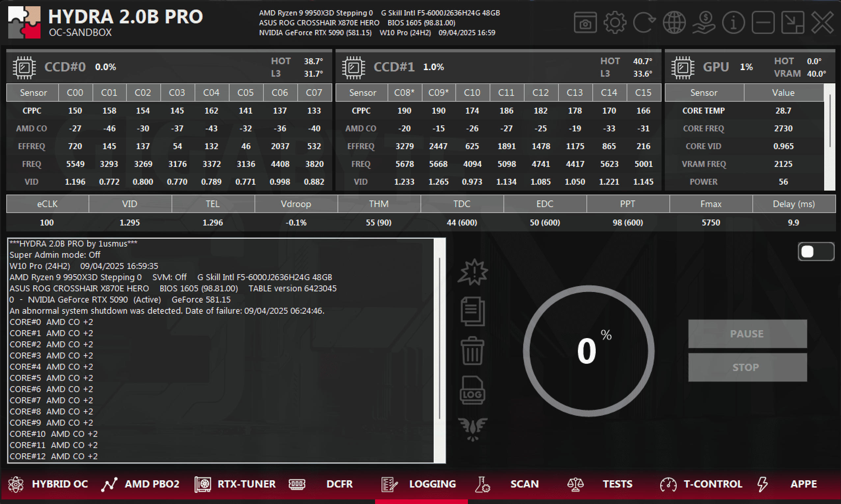Open the globe language icon
This screenshot has width=841, height=504.
click(x=674, y=22)
